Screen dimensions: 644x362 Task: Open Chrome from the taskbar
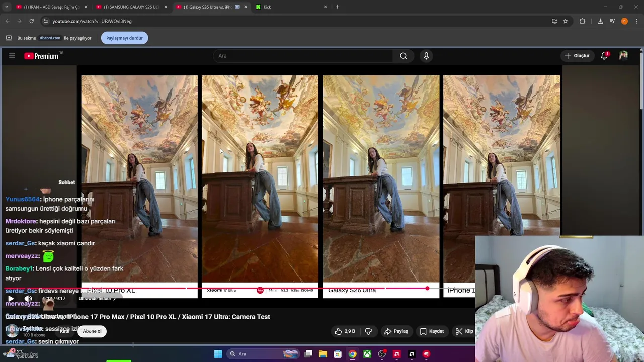pos(352,354)
